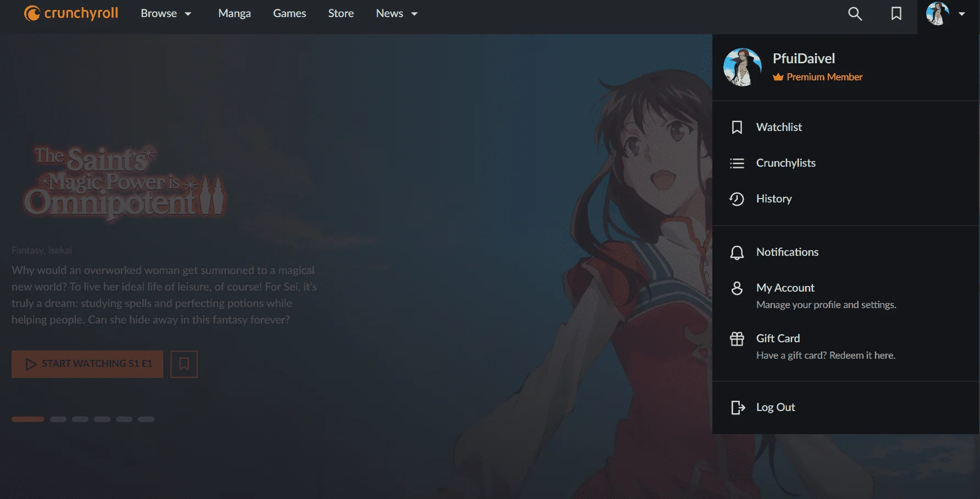Image resolution: width=980 pixels, height=499 pixels.
Task: Open the Games section
Action: tap(290, 14)
